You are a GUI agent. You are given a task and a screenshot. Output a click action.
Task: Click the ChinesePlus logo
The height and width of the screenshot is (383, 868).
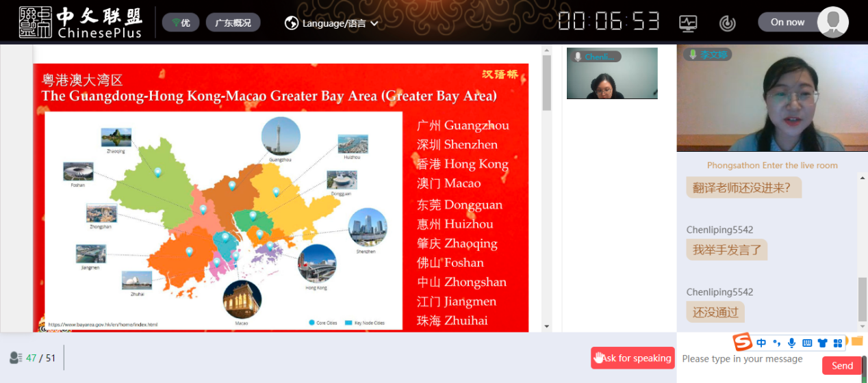point(80,23)
